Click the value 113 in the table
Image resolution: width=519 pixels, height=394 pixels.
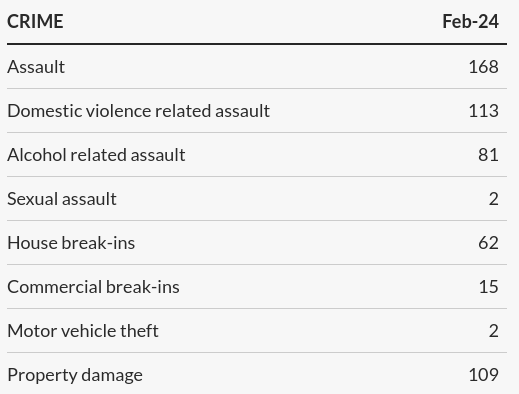(484, 111)
